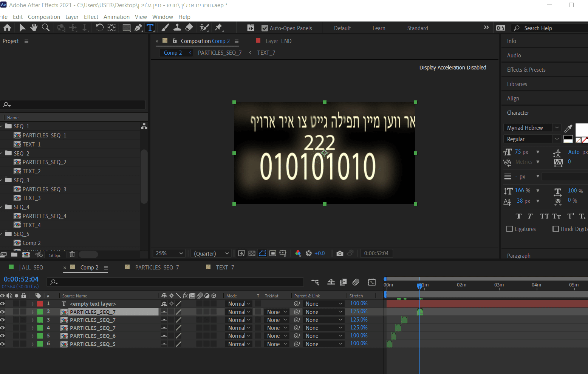The width and height of the screenshot is (588, 374).
Task: Open the Edit menu
Action: pos(18,17)
